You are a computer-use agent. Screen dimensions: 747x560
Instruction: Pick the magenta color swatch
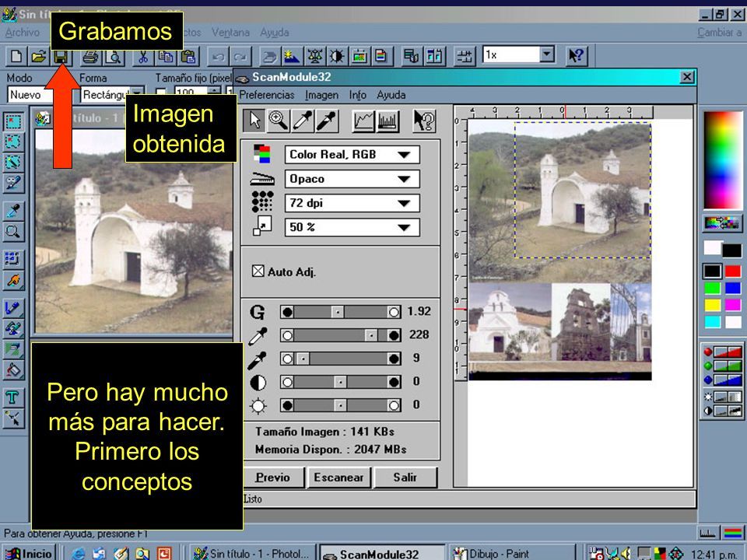(x=733, y=305)
